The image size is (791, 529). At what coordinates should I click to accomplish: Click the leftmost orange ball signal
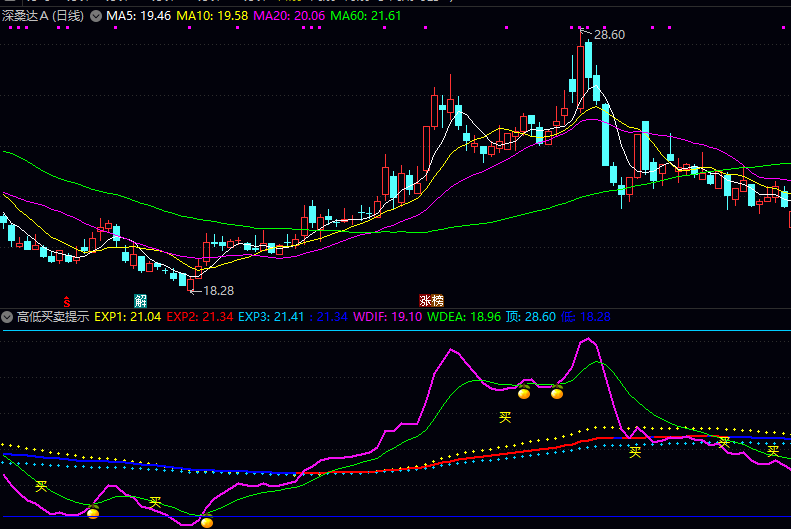[x=93, y=513]
